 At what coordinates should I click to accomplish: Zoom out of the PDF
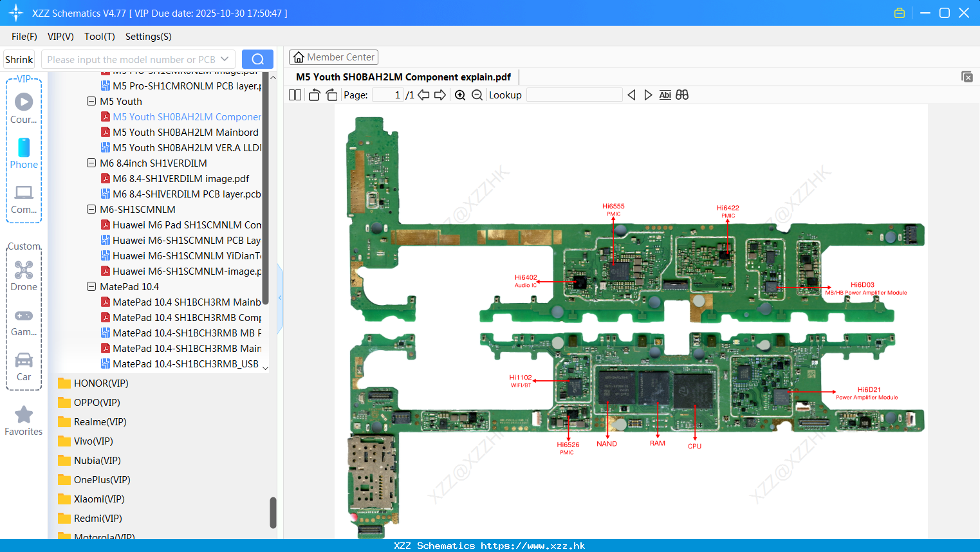(477, 95)
